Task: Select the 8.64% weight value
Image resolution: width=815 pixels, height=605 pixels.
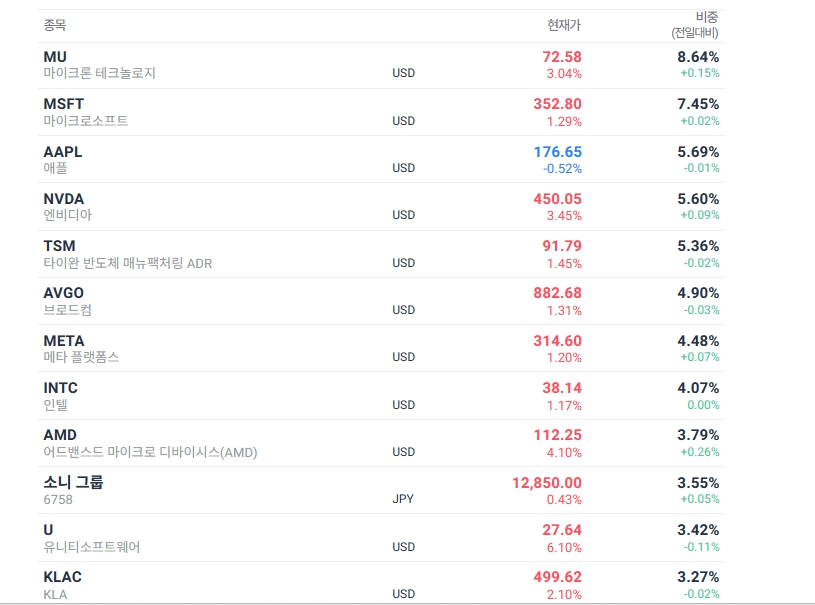Action: 698,57
